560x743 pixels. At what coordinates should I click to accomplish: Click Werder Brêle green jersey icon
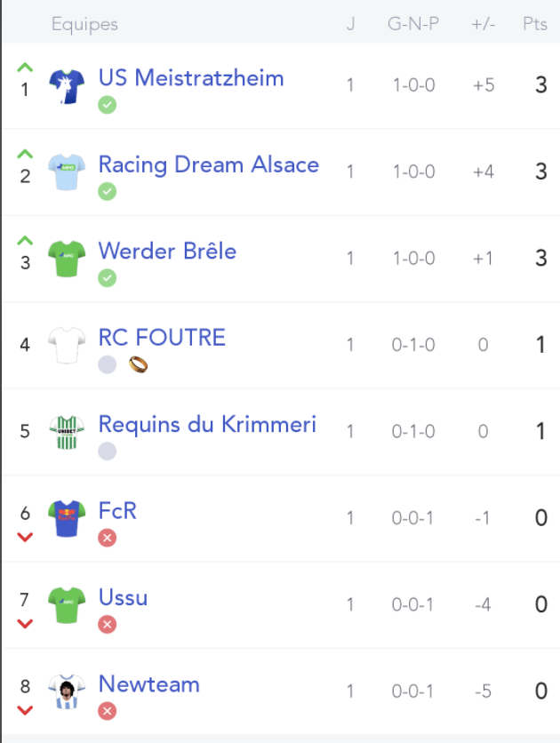(x=67, y=259)
